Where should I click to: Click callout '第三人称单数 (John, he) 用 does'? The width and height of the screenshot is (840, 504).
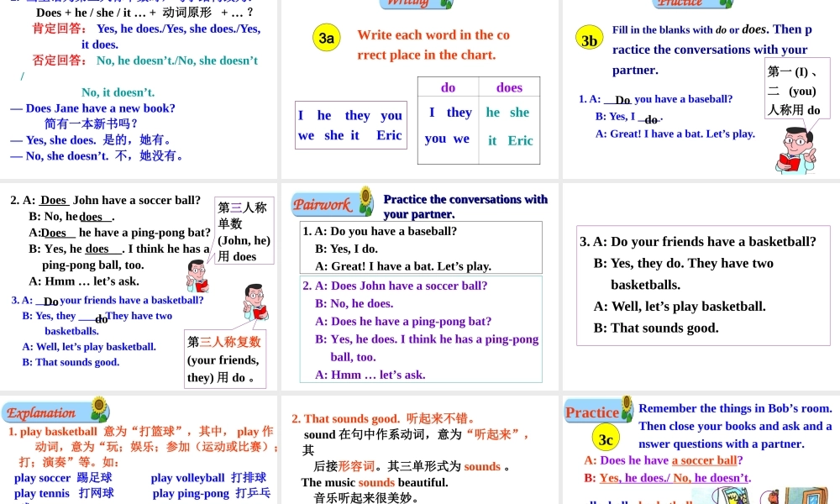pos(244,231)
